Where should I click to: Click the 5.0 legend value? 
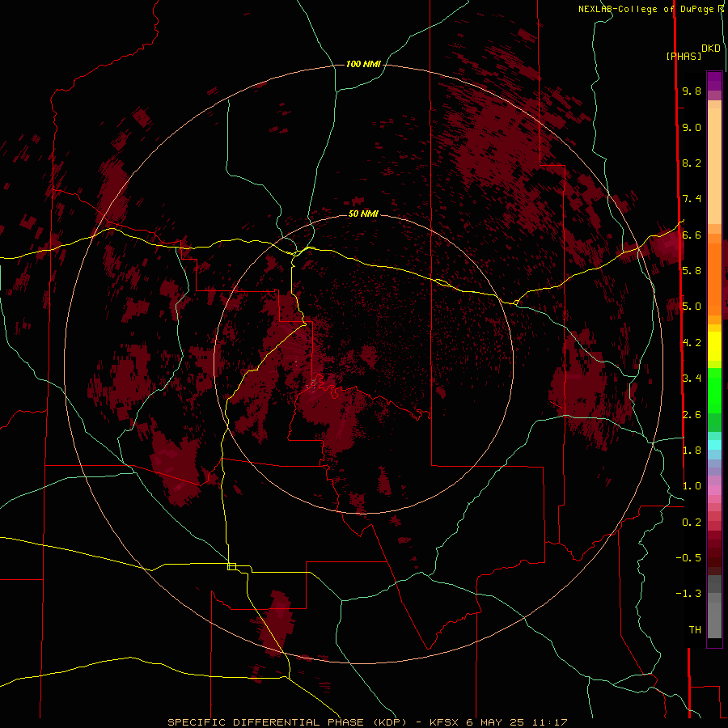(692, 307)
